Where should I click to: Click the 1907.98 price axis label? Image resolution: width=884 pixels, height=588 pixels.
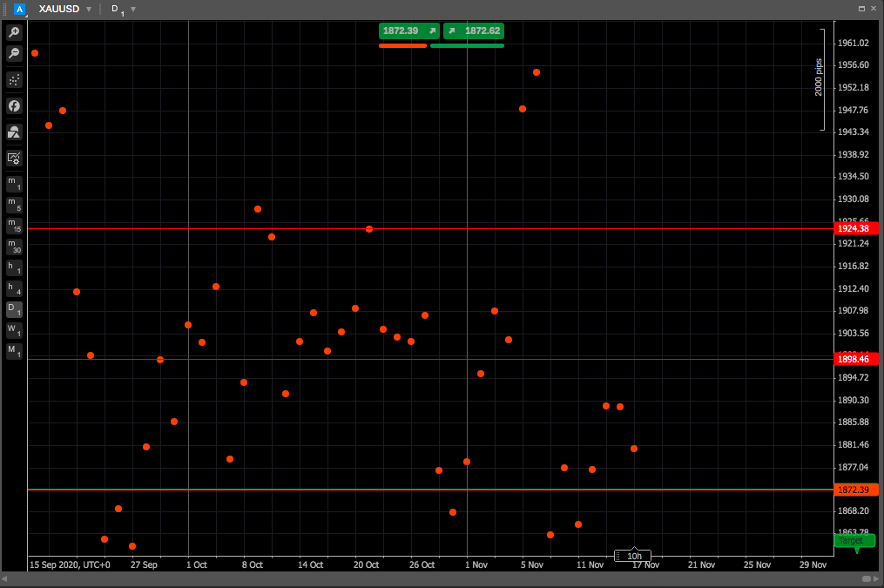tap(853, 311)
